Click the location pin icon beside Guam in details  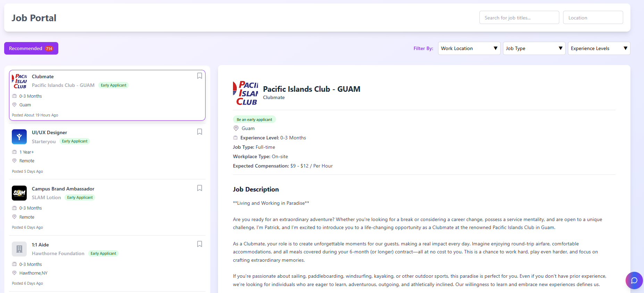point(236,128)
